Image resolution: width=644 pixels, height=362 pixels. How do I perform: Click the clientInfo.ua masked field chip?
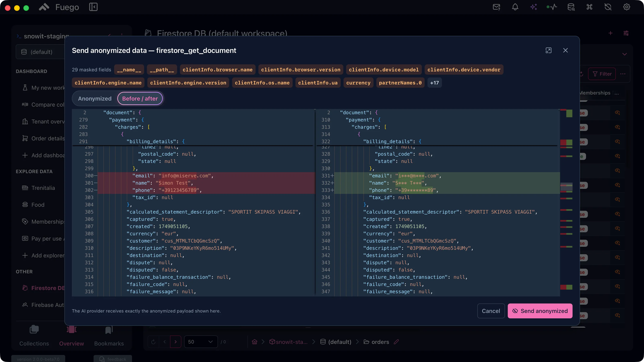pos(318,83)
